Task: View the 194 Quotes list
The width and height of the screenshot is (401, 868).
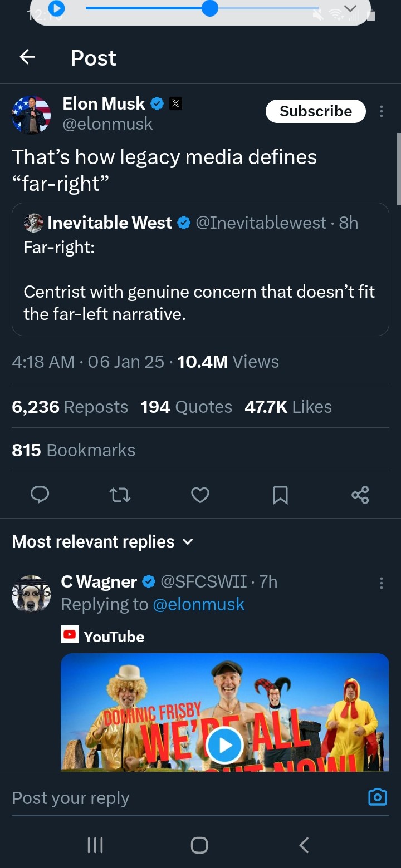Action: click(186, 407)
